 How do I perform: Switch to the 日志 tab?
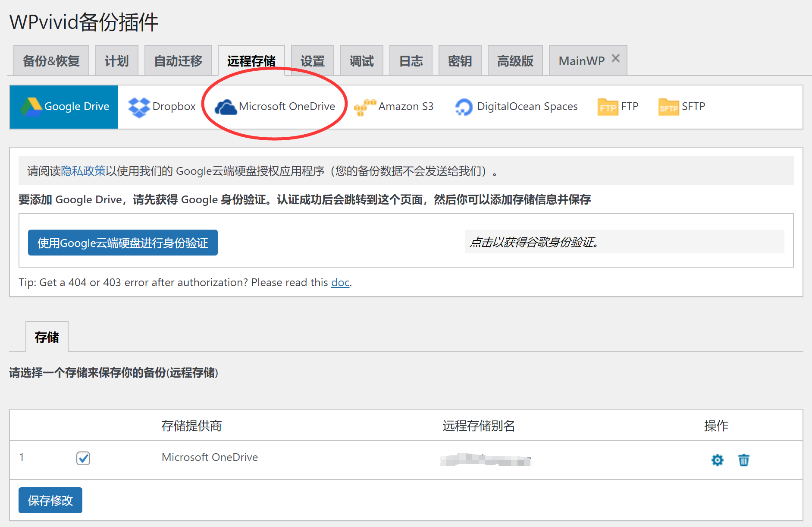[x=411, y=60]
